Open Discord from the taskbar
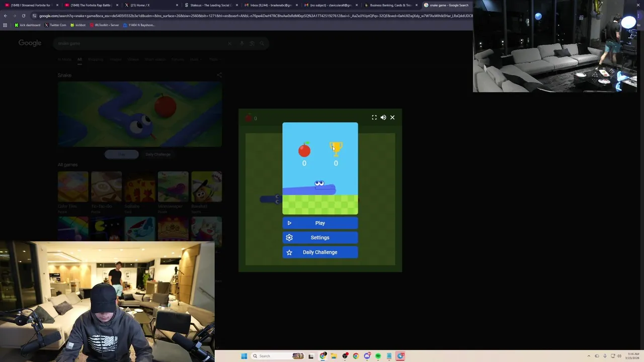The height and width of the screenshot is (362, 644). click(x=367, y=356)
